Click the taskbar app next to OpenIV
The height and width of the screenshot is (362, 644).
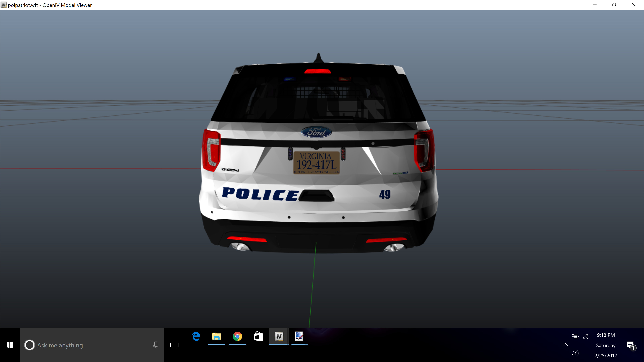pos(299,337)
